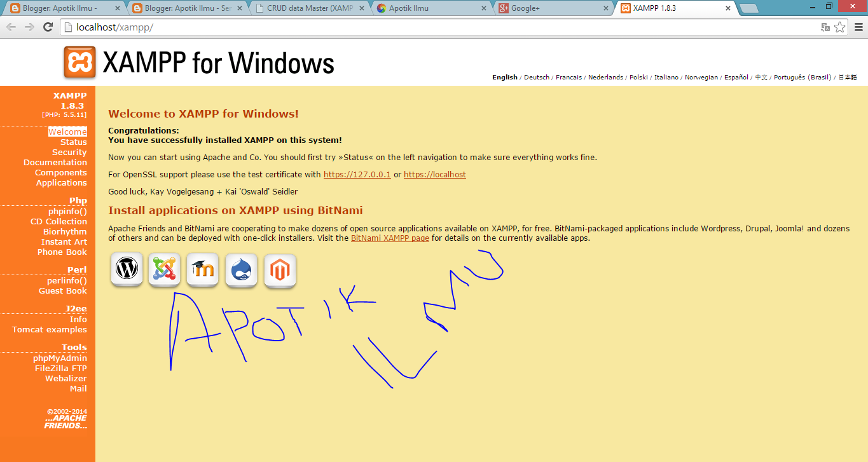This screenshot has height=462, width=868.
Task: Open the Welcome sidebar item
Action: 67,132
